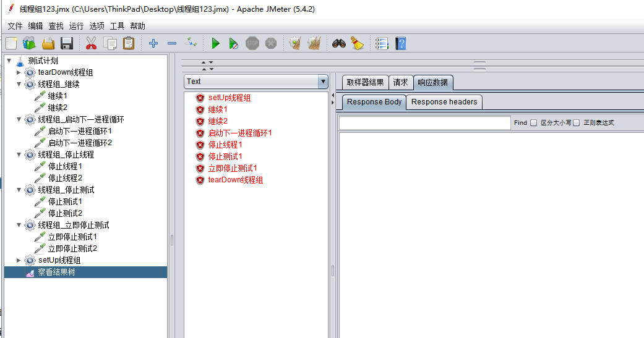Collapse the 线程组_启动下一进程循环 node

click(19, 119)
